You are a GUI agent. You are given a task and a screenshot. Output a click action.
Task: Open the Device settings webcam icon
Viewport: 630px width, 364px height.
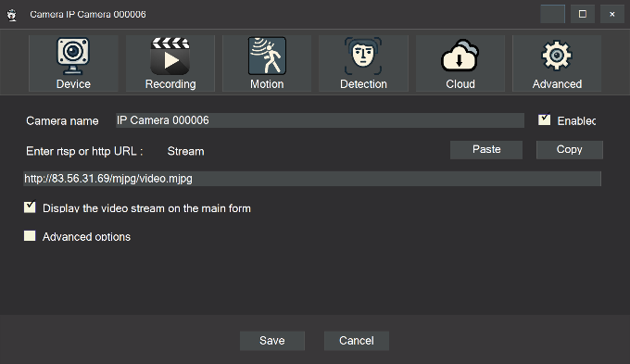click(x=72, y=56)
